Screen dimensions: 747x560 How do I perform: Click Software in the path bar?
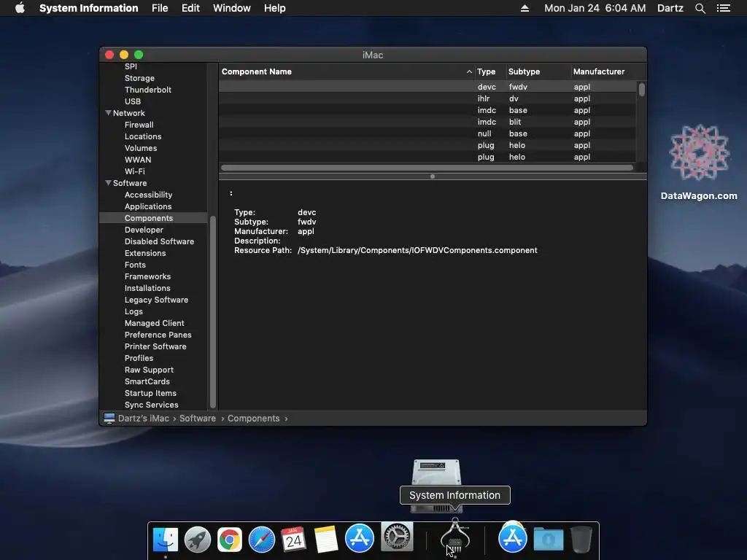[197, 418]
